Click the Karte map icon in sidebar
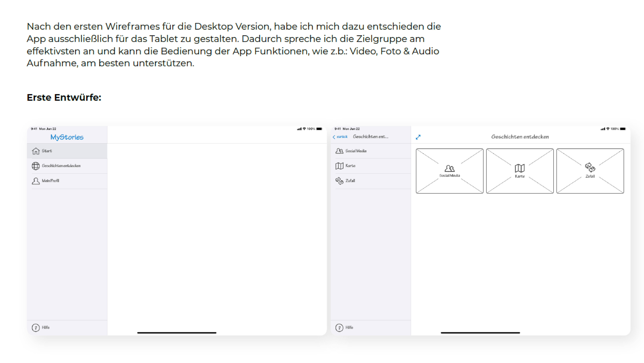 click(339, 166)
